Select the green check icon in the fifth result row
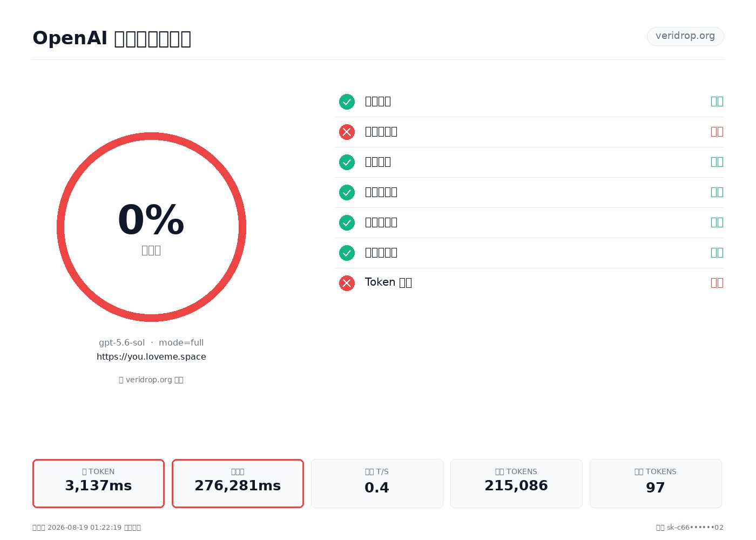Screen dimensions: 756x540 tap(347, 222)
